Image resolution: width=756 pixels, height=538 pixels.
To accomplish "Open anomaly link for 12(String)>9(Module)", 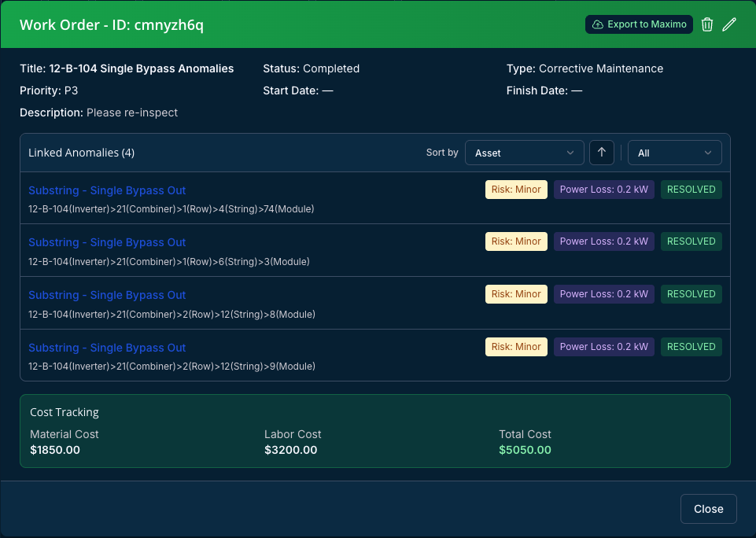I will tap(107, 348).
